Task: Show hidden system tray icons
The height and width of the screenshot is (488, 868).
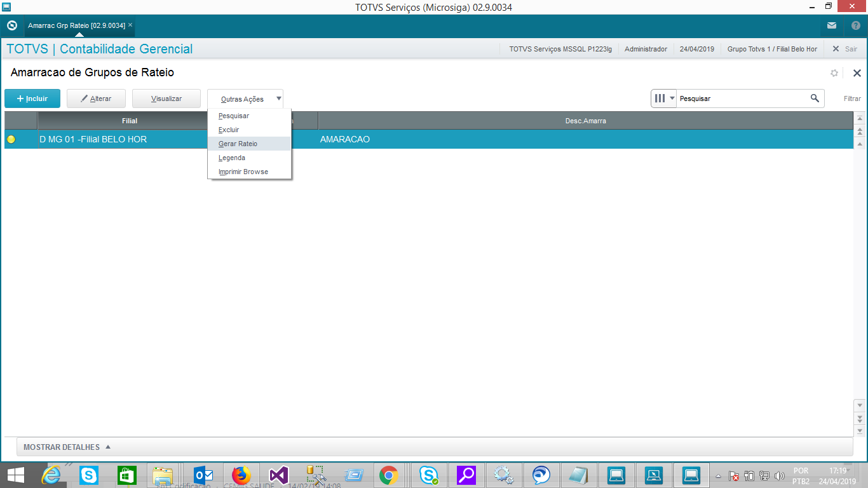Action: click(x=718, y=475)
